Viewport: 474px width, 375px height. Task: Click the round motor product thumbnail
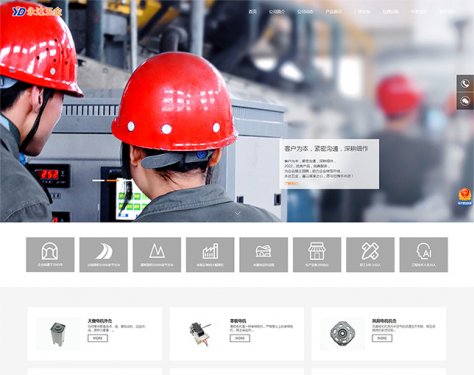342,333
